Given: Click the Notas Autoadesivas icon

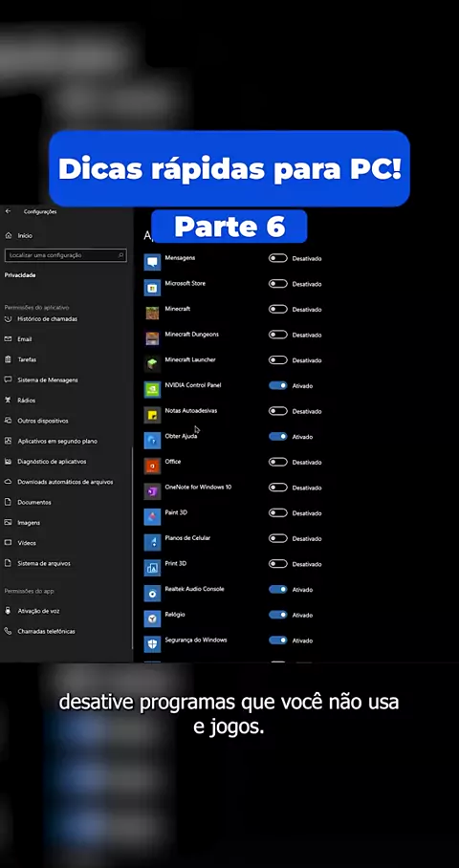Looking at the screenshot, I should click(152, 415).
